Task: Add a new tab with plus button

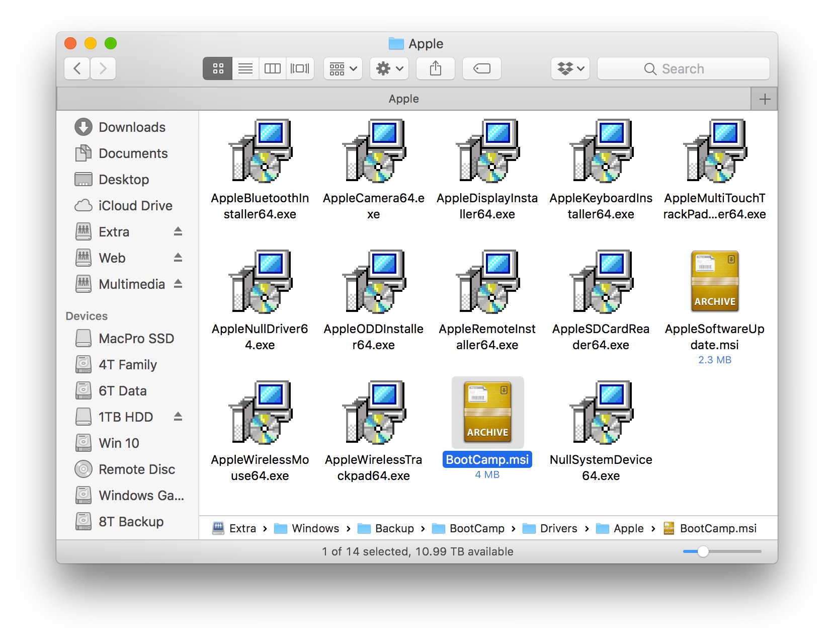Action: (765, 99)
